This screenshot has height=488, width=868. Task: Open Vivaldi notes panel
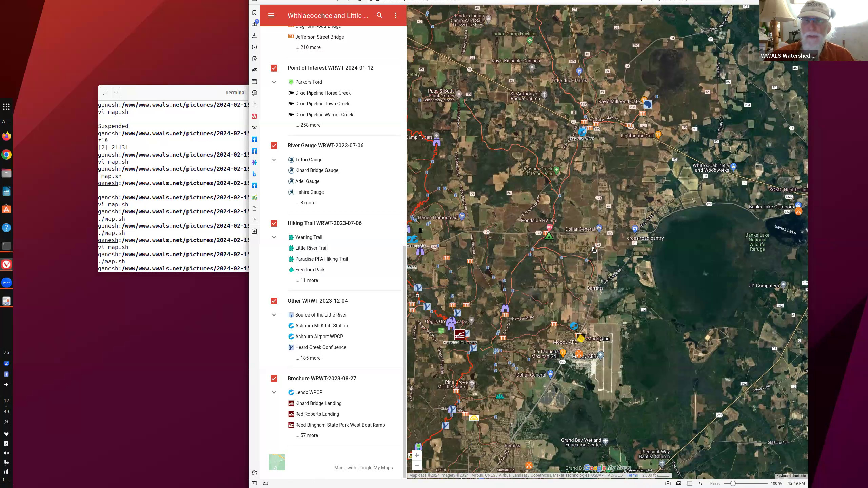click(254, 59)
